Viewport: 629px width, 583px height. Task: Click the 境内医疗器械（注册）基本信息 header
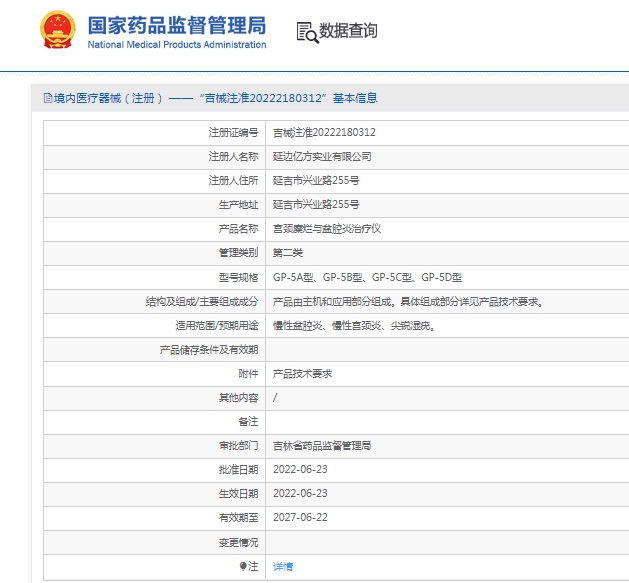211,98
